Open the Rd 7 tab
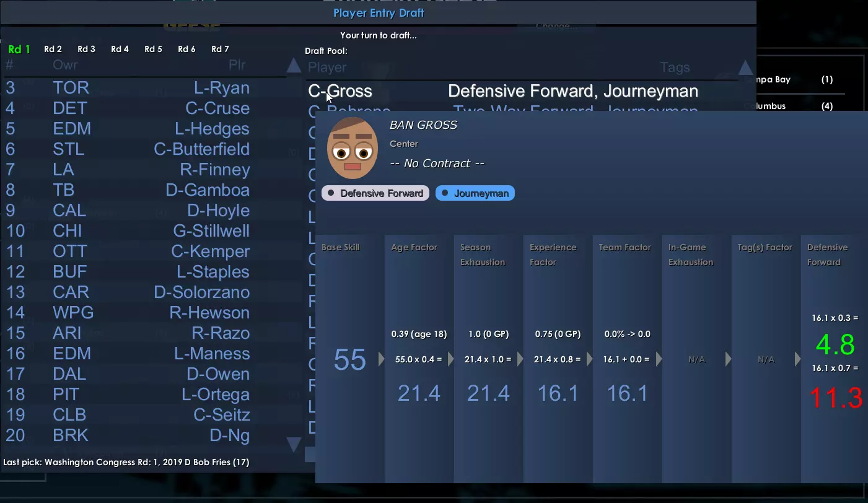This screenshot has width=868, height=503. click(x=220, y=50)
